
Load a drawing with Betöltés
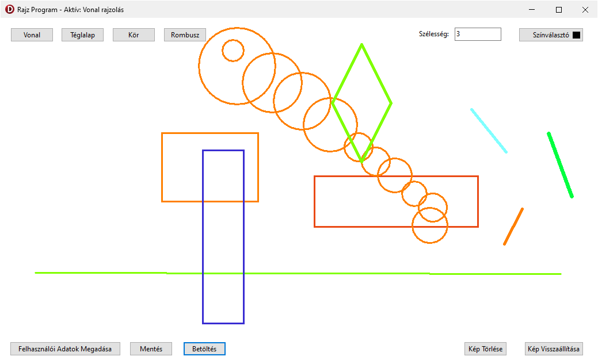pos(204,349)
